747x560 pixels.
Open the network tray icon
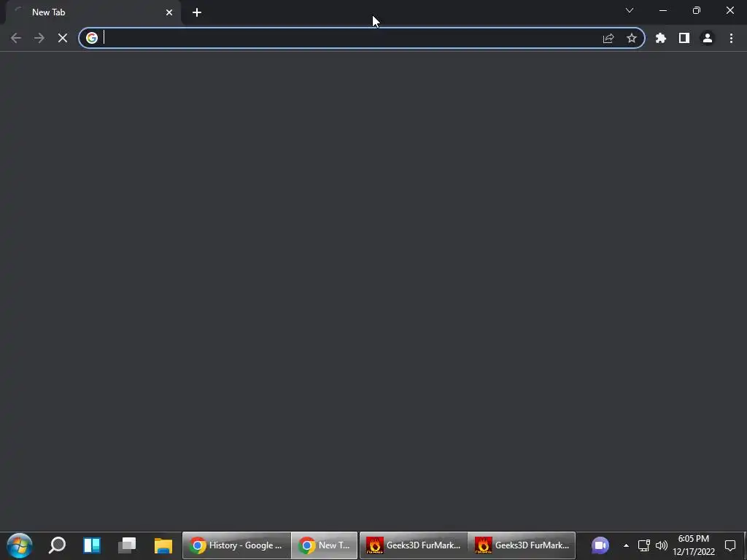point(643,545)
